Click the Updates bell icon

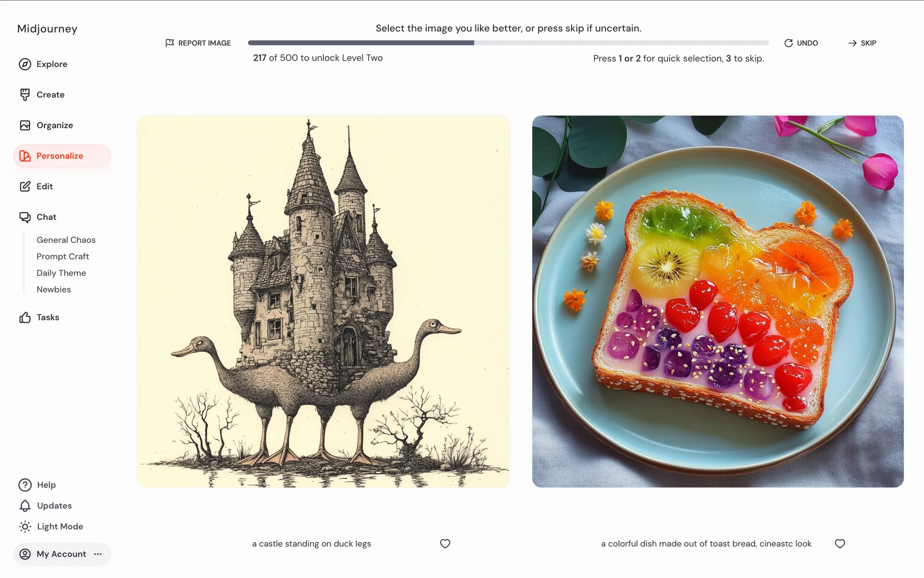(25, 506)
